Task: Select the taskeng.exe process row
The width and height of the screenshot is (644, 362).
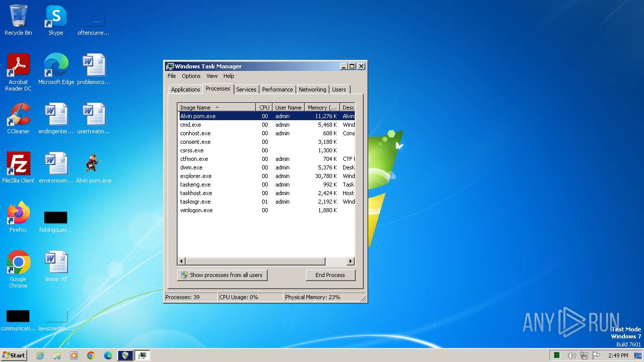Action: [267, 185]
